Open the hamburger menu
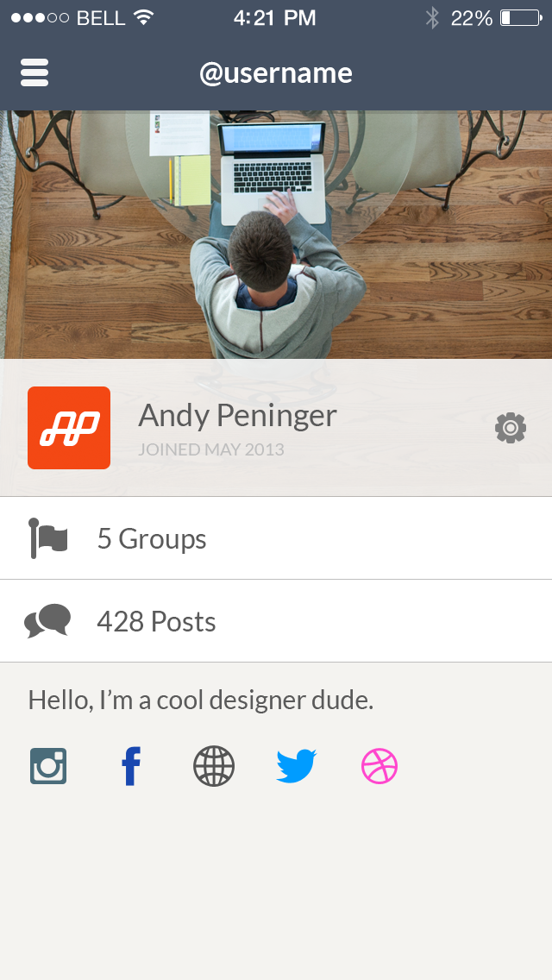 point(34,72)
